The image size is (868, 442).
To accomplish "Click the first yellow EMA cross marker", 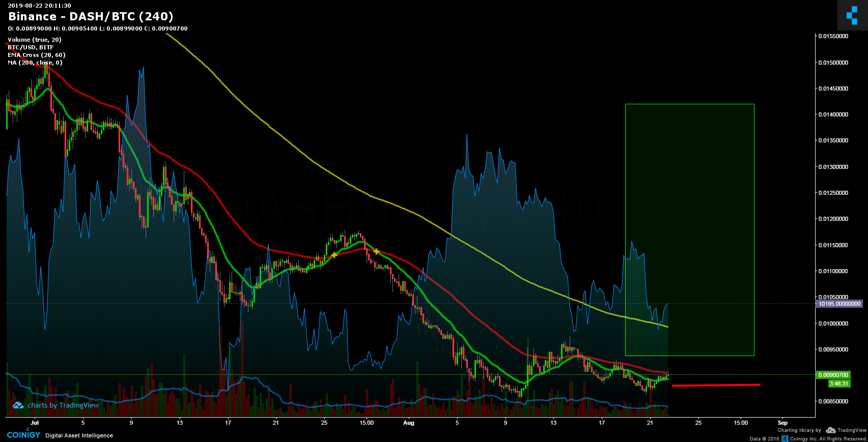I will coord(334,255).
